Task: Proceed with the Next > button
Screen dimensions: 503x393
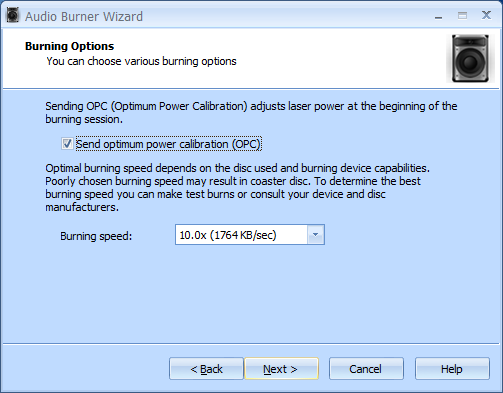Action: (281, 369)
